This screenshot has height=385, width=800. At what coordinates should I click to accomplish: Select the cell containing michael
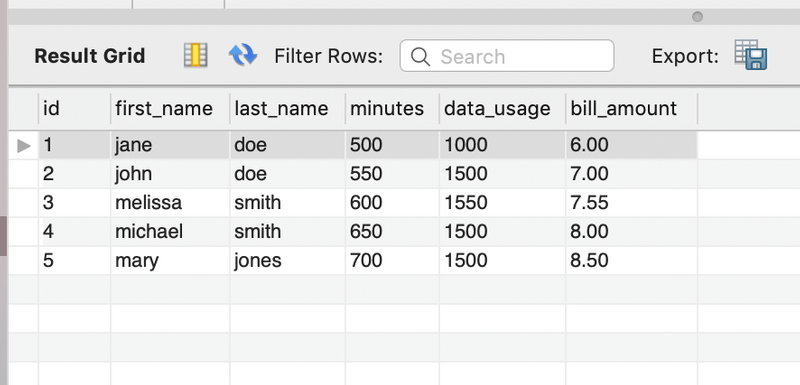[x=170, y=232]
